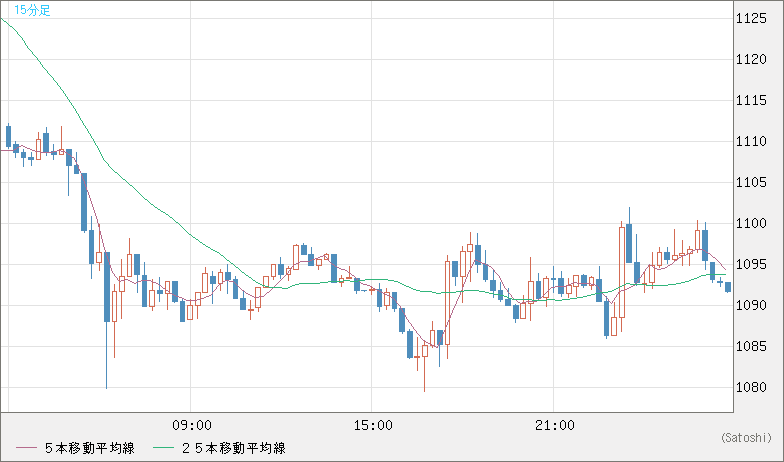Click the 15分足 timeframe label

point(32,10)
